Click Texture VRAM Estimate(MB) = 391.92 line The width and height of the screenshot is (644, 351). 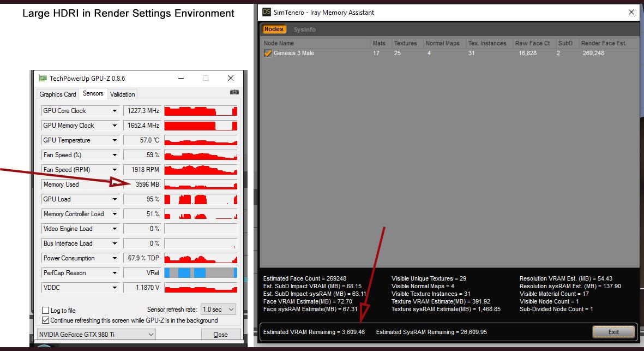tap(441, 301)
